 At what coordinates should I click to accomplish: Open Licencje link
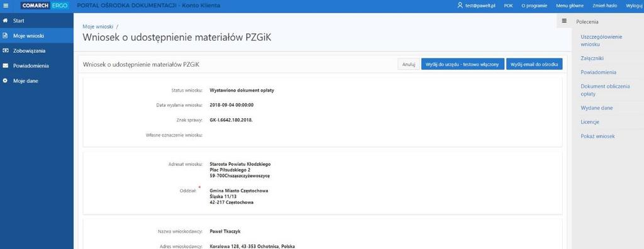pos(590,122)
